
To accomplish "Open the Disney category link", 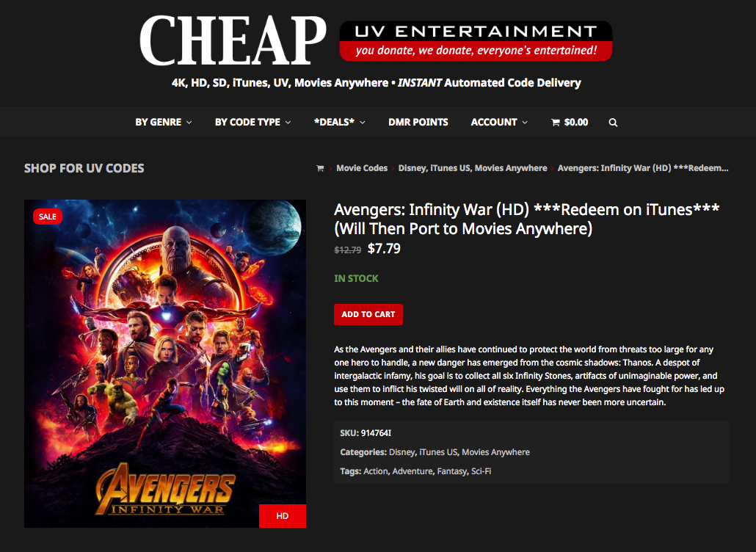I will (x=401, y=452).
